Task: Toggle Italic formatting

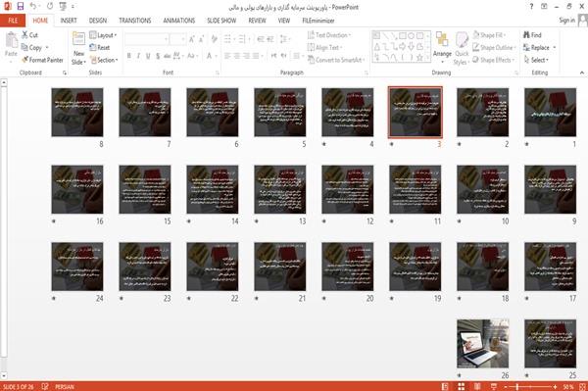Action: point(138,56)
